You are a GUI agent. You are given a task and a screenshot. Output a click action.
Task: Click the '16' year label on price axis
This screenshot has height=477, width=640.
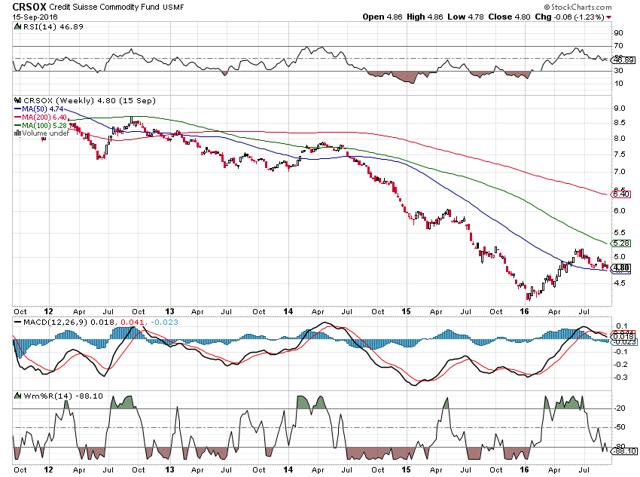[x=524, y=311]
